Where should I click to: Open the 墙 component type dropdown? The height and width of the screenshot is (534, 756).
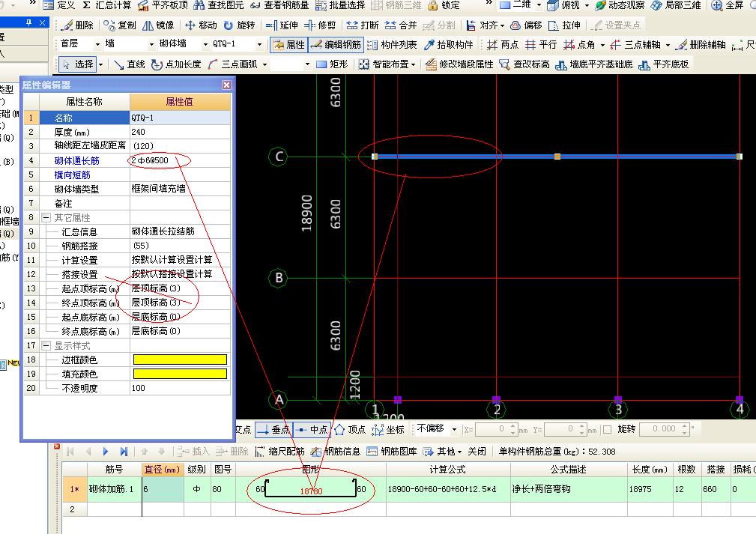click(x=151, y=44)
